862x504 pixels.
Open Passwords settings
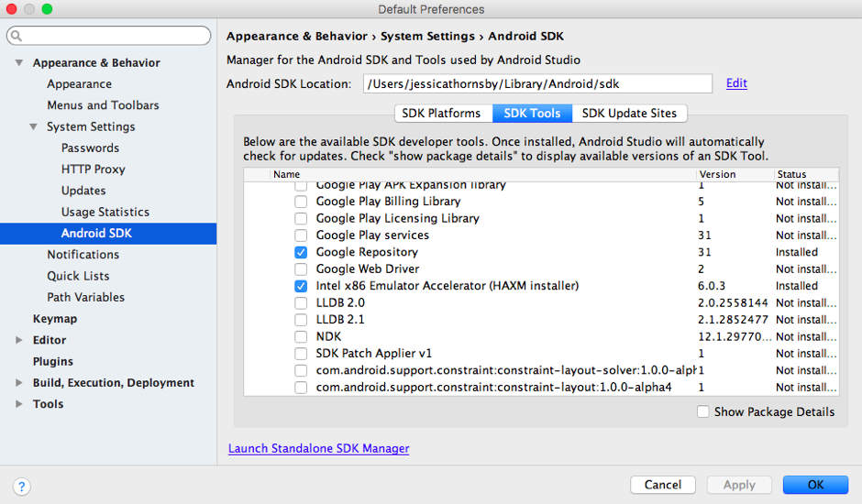pyautogui.click(x=90, y=148)
